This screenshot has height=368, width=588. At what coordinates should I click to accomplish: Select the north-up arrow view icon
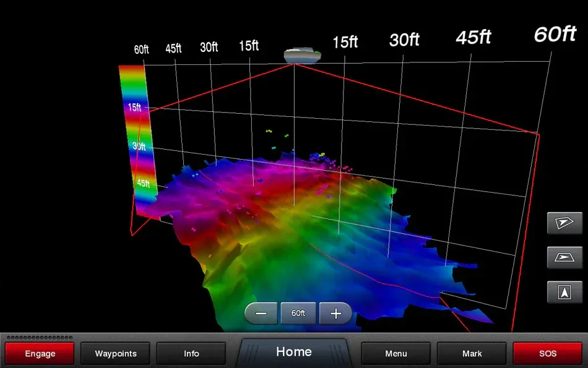564,292
